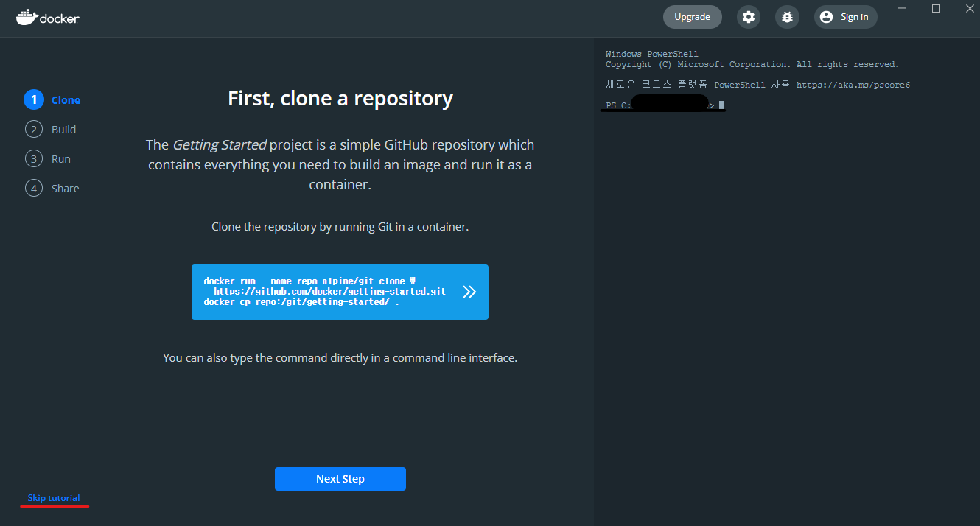Select step 3 Run
Screen dimensions: 980x526
pyautogui.click(x=48, y=159)
